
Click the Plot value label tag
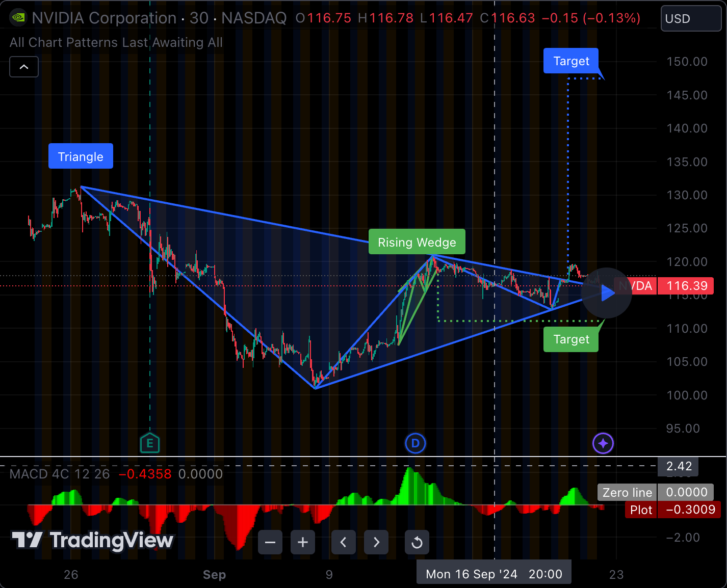[x=641, y=510]
